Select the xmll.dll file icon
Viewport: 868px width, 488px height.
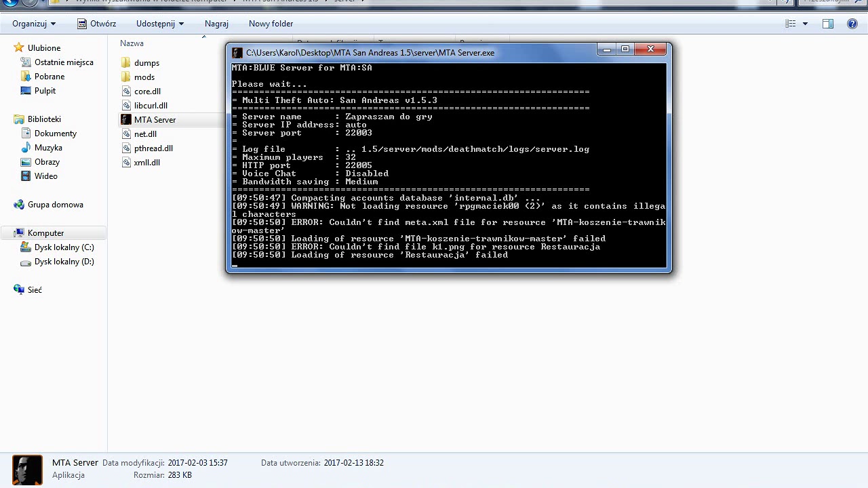tap(126, 162)
